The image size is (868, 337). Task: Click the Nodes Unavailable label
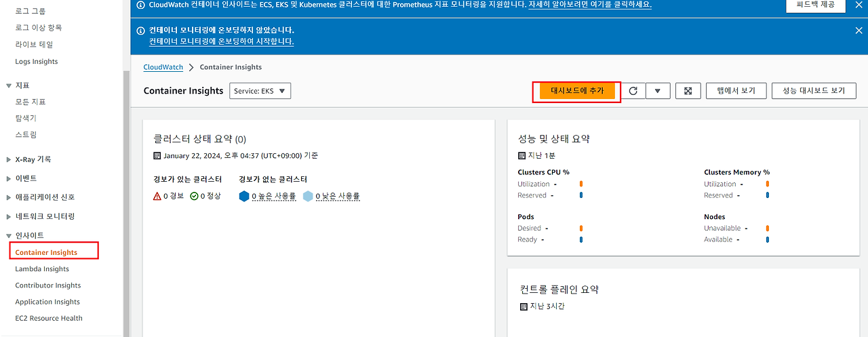click(x=722, y=229)
